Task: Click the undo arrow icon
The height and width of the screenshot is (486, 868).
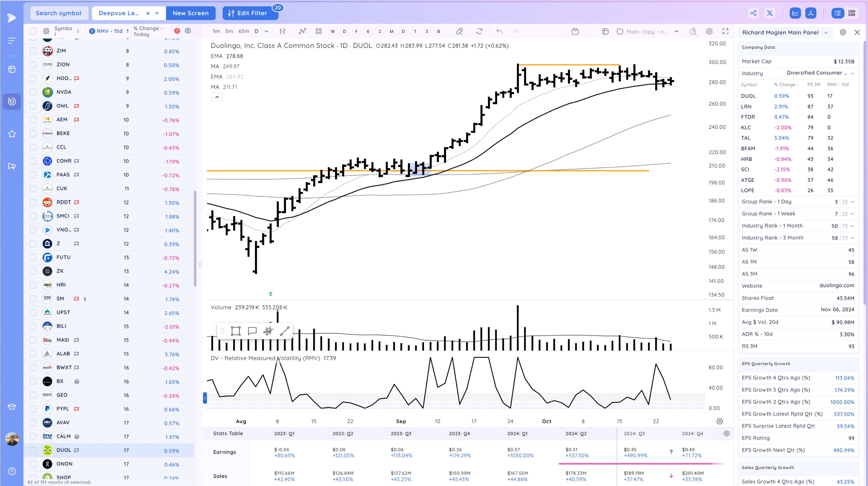Action: tap(499, 31)
